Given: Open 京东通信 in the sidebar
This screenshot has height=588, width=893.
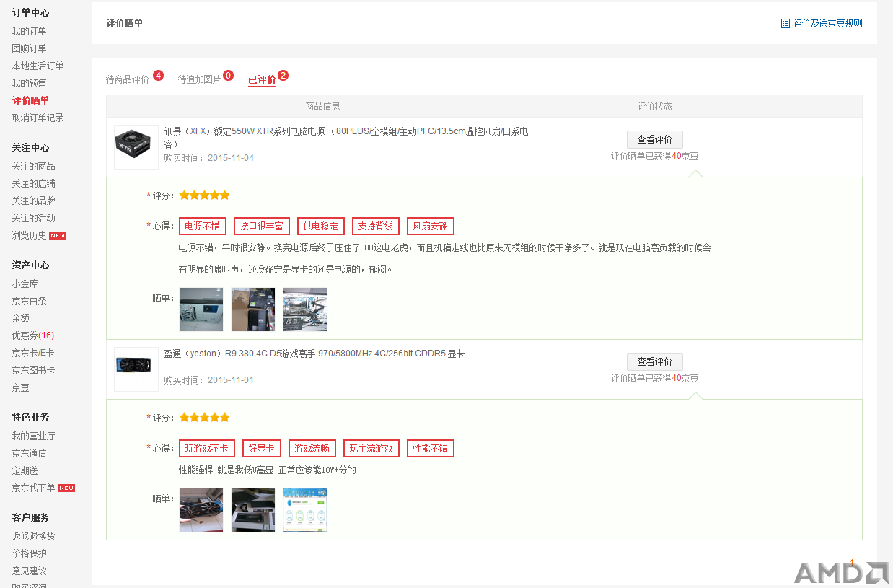Looking at the screenshot, I should (29, 453).
